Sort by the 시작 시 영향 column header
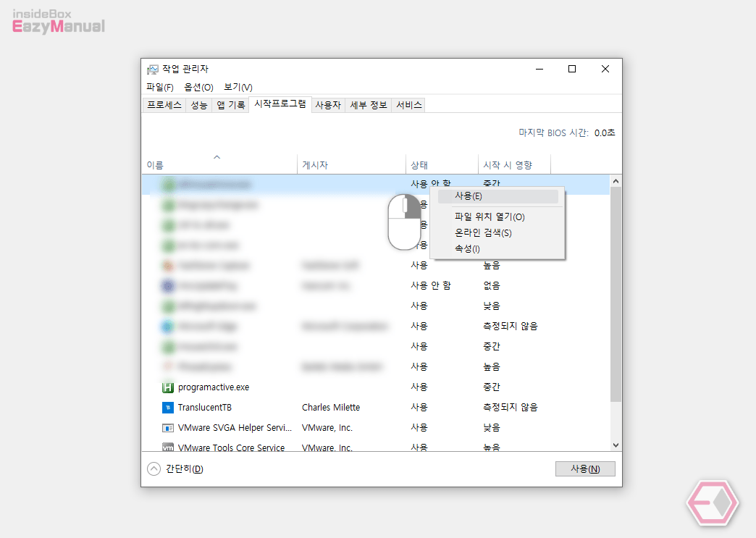756x538 pixels. [514, 165]
